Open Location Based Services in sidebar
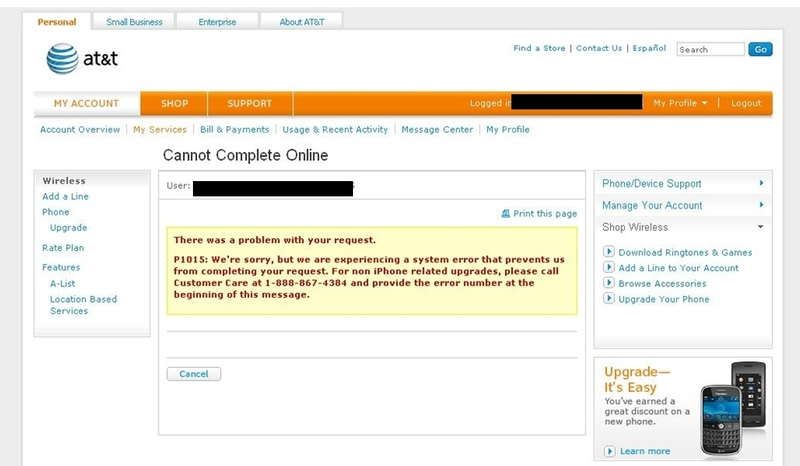 [x=83, y=305]
